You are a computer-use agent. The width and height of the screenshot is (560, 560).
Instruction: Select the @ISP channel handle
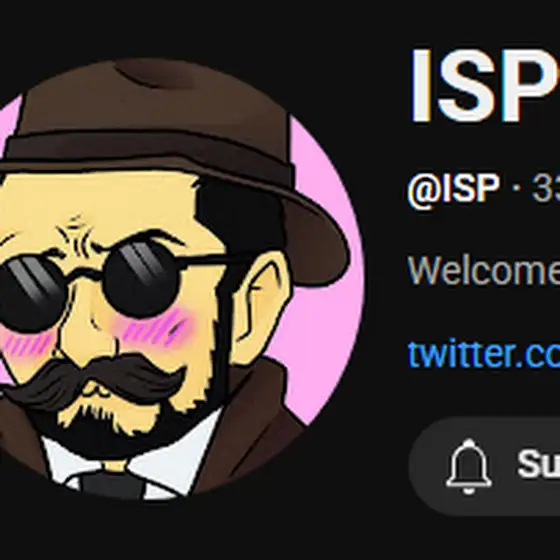[x=453, y=188]
